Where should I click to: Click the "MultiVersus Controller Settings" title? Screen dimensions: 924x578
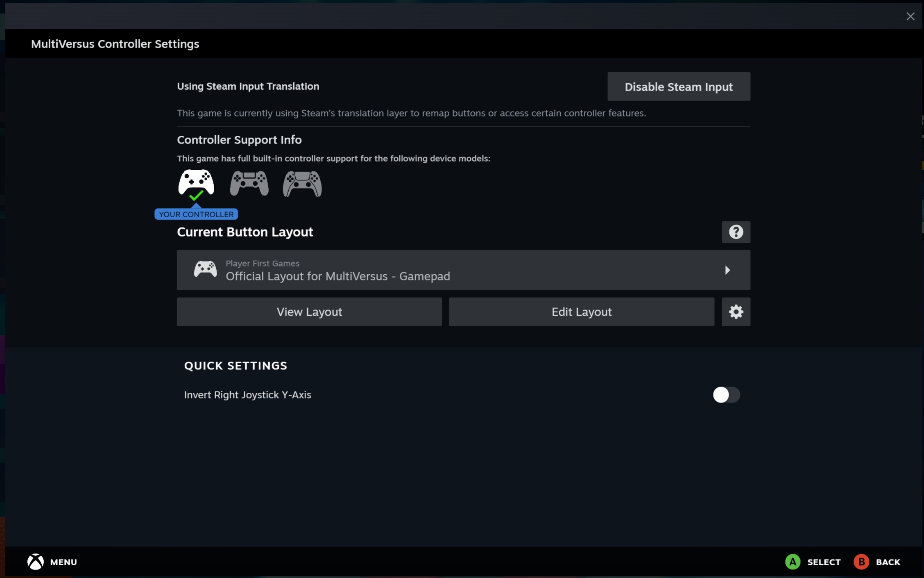pos(115,44)
